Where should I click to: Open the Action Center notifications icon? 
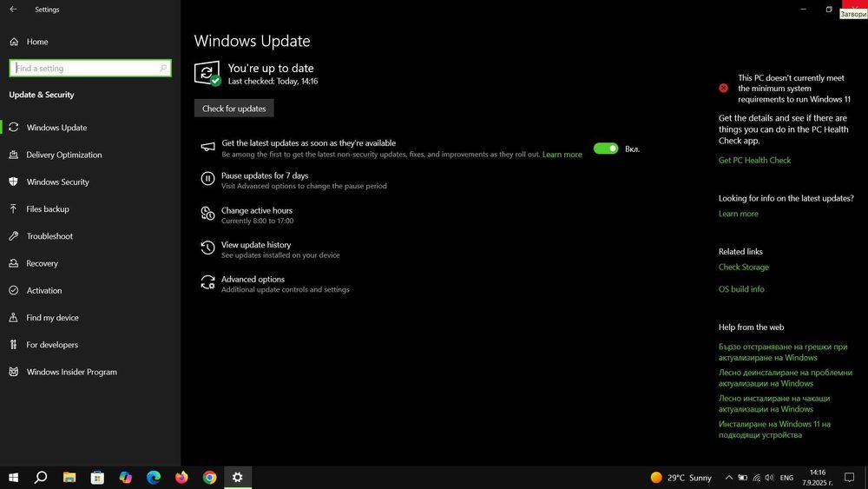point(849,478)
